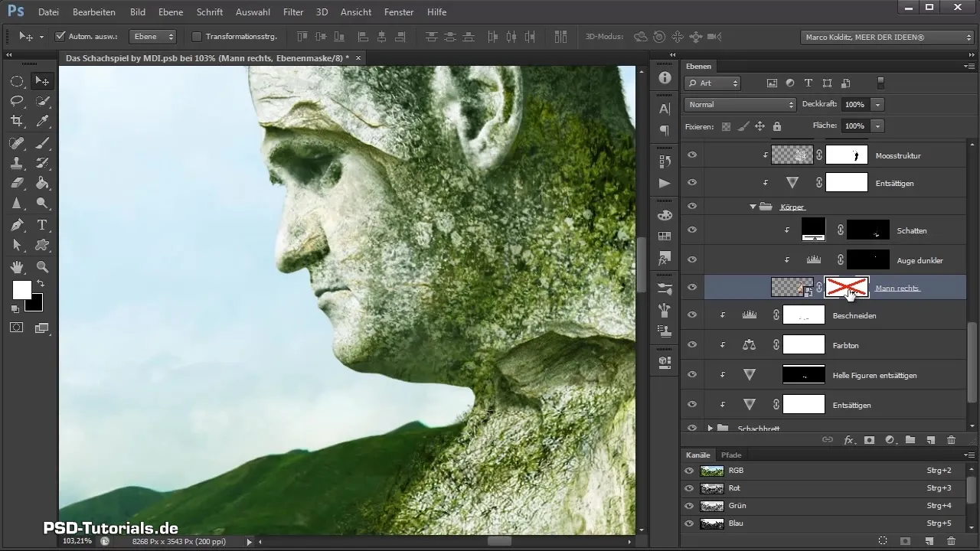Image resolution: width=980 pixels, height=551 pixels.
Task: Hide the Auge dunkler layer
Action: (692, 260)
